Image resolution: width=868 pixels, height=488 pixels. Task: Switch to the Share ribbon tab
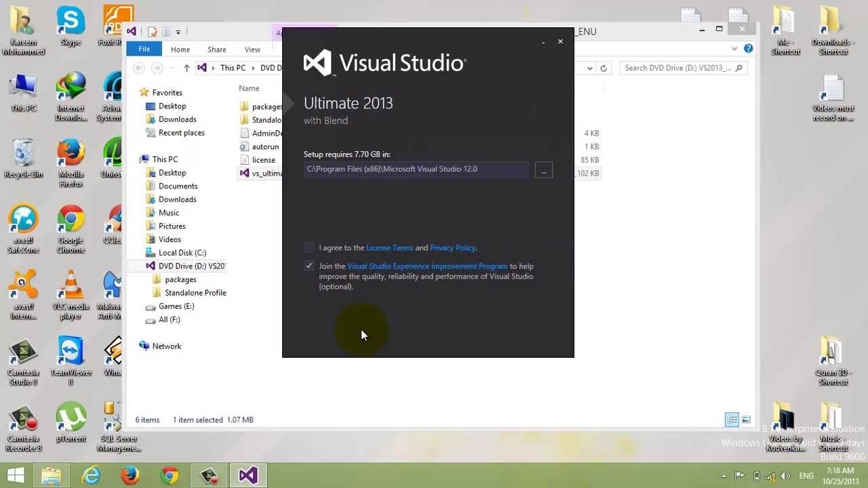(217, 49)
